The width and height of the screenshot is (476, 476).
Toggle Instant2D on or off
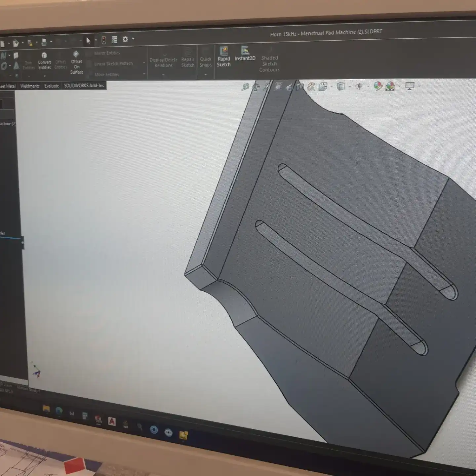[x=245, y=54]
